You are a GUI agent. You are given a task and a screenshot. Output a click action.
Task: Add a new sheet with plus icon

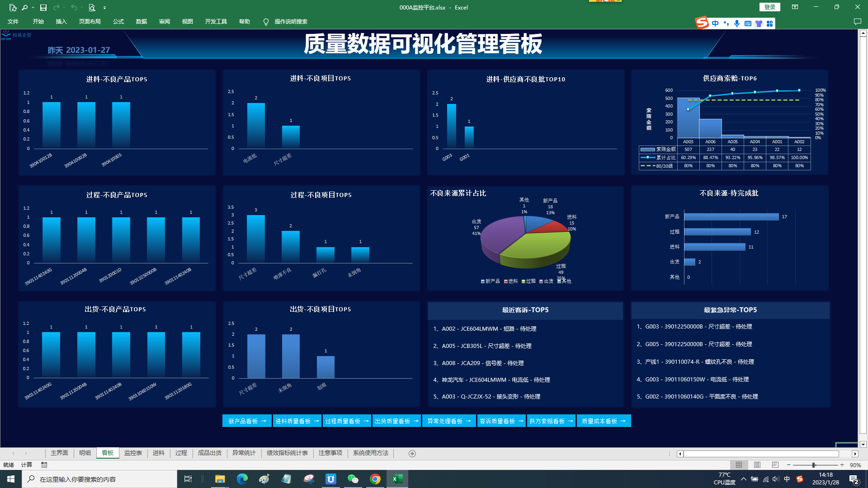412,453
